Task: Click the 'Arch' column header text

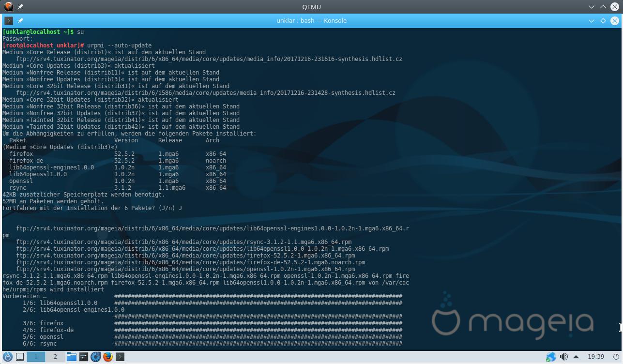Action: [213, 140]
